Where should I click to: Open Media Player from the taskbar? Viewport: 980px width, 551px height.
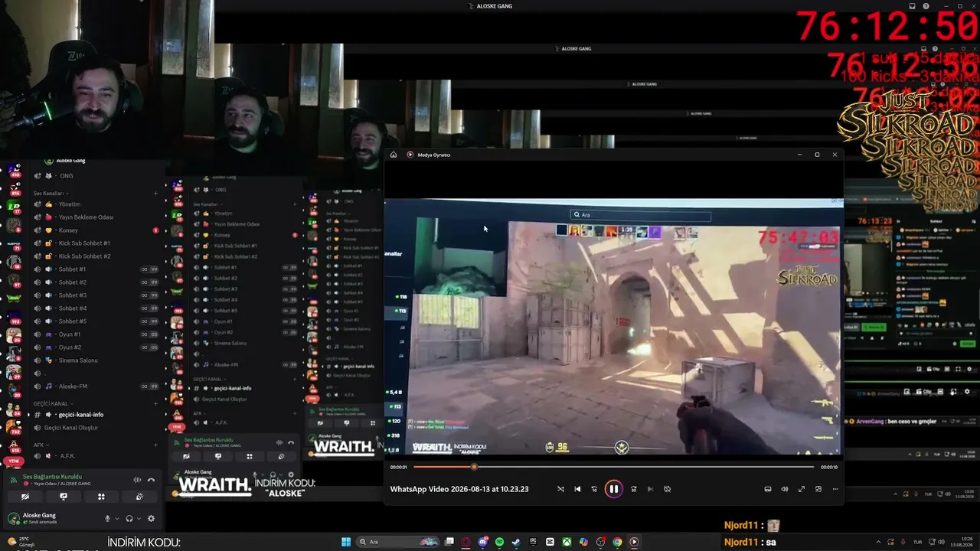click(634, 542)
